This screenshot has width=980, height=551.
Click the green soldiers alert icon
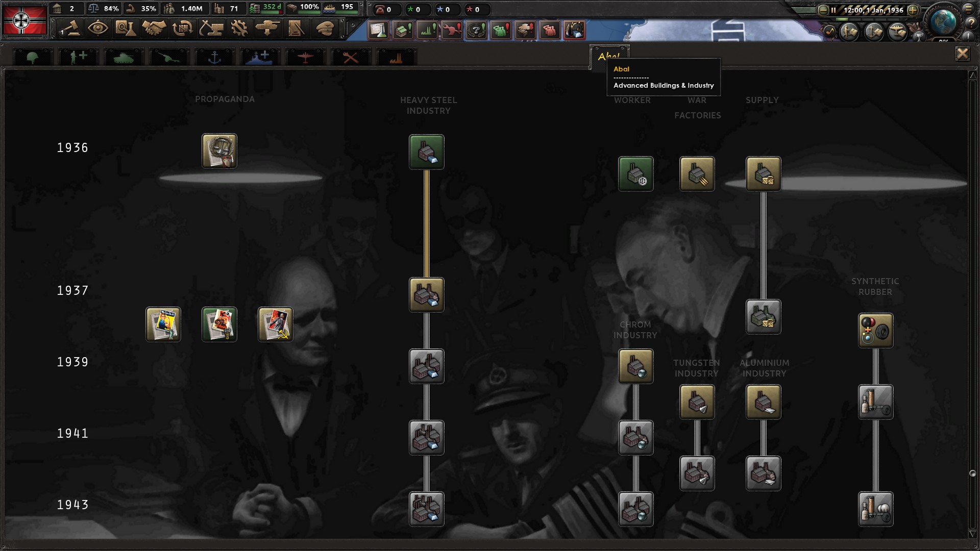tap(501, 30)
